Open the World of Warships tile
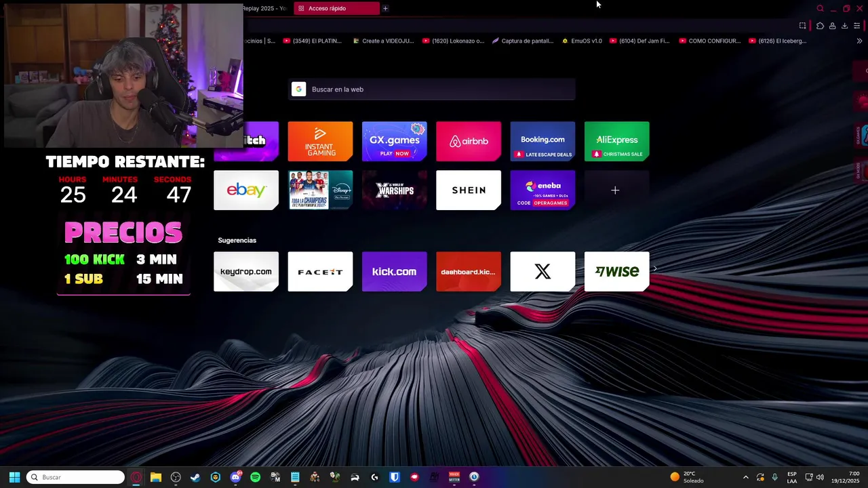The image size is (868, 488). [x=394, y=190]
